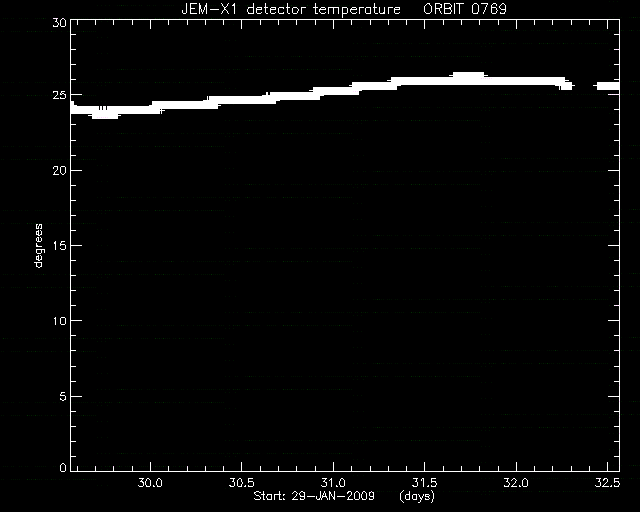This screenshot has width=640, height=512.
Task: Click the y-axis tick label 25
Action: point(59,95)
